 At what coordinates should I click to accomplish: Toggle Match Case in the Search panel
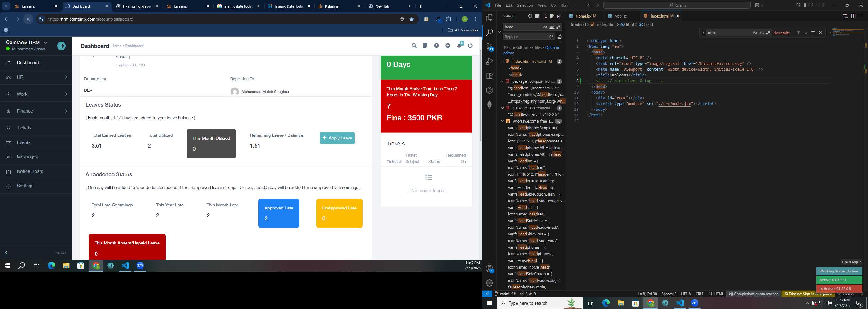(545, 27)
